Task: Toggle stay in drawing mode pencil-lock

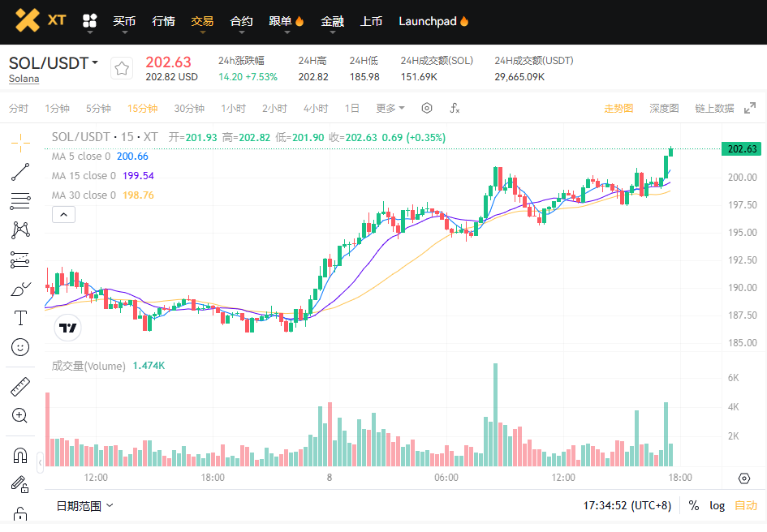Action: pyautogui.click(x=20, y=484)
